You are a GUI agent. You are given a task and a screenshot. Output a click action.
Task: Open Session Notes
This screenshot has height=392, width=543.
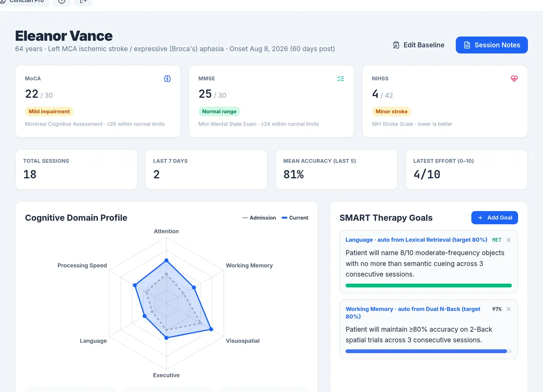point(492,45)
